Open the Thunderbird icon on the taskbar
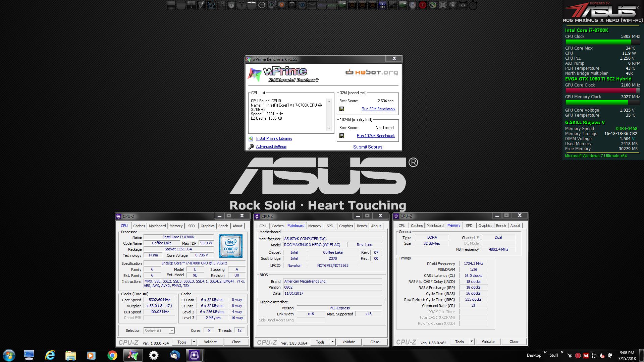This screenshot has width=644, height=362. [x=174, y=355]
